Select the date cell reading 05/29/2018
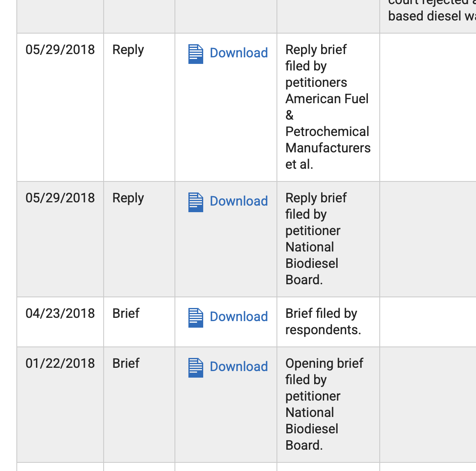Viewport: 476px width, 471px height. [60, 50]
